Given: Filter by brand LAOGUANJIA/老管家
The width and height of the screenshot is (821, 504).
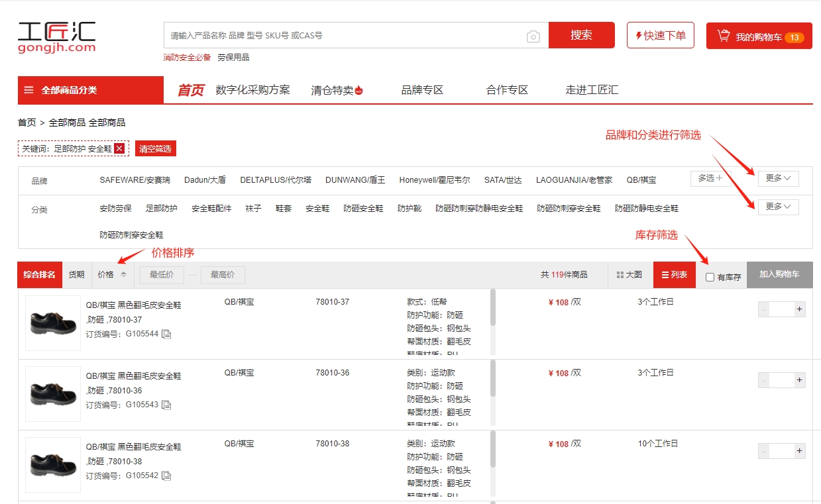Looking at the screenshot, I should 575,179.
